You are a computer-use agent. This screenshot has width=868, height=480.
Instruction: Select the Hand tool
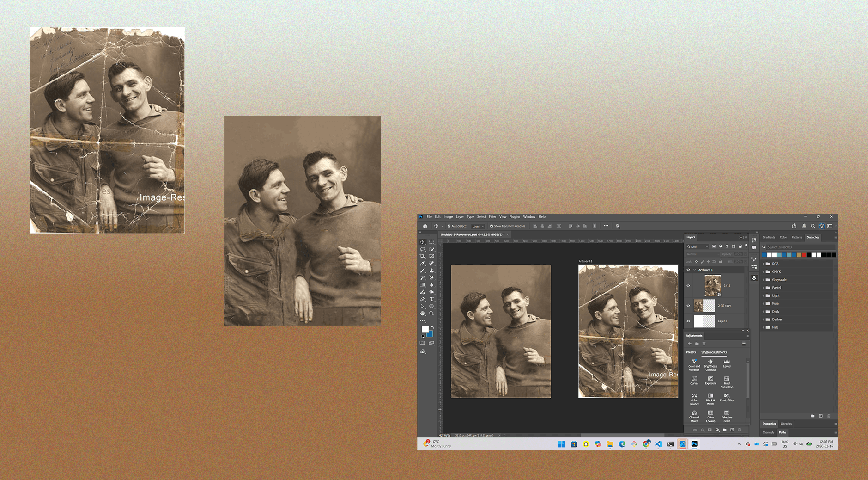[422, 313]
